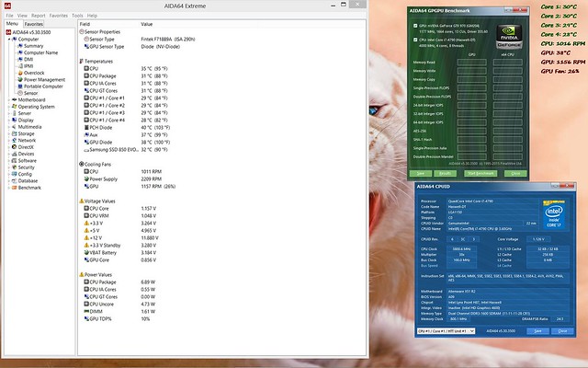Switch to the Favorites tab

pos(34,24)
